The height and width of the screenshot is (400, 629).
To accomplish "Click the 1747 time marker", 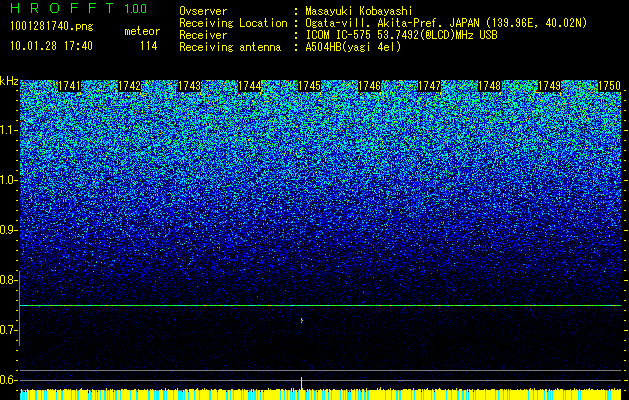I will (429, 86).
